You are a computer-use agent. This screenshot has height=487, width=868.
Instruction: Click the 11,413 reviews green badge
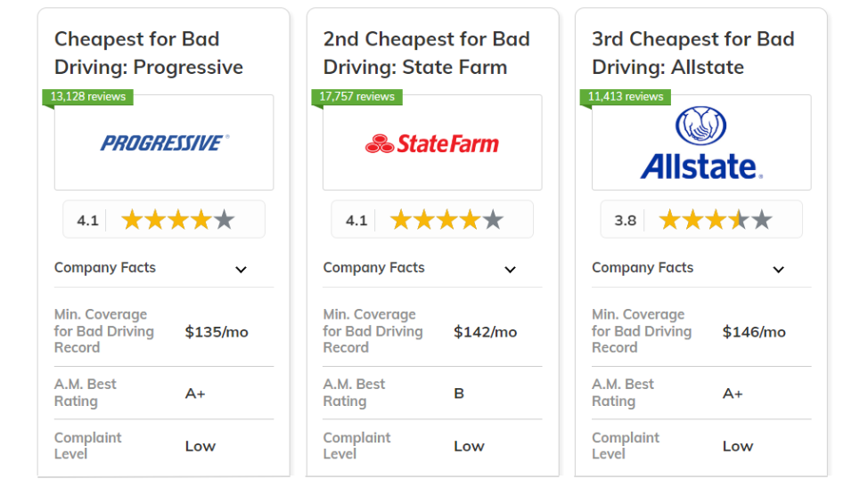point(626,97)
